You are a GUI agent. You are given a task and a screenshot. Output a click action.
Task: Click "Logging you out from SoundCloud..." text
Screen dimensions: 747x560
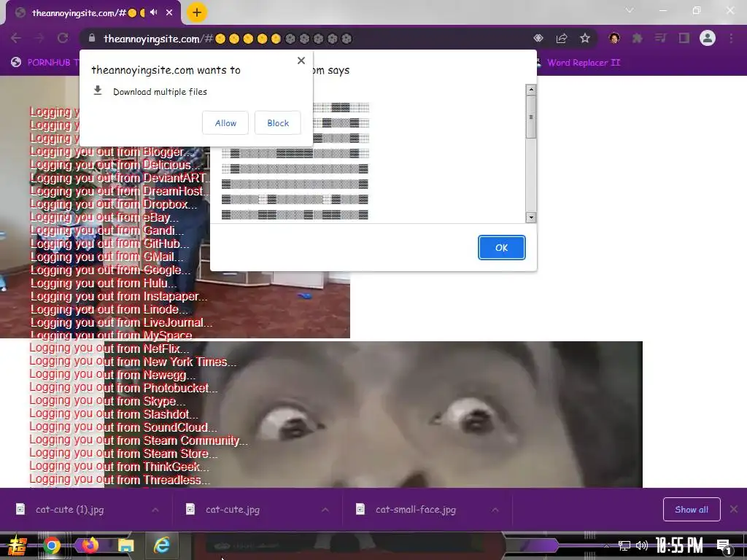[123, 427]
